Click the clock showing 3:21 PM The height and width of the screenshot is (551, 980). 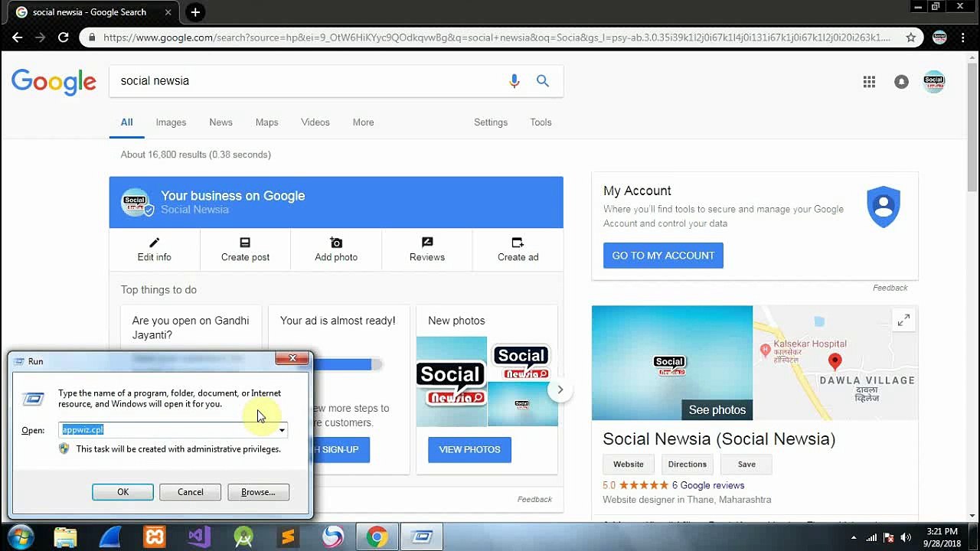(942, 531)
